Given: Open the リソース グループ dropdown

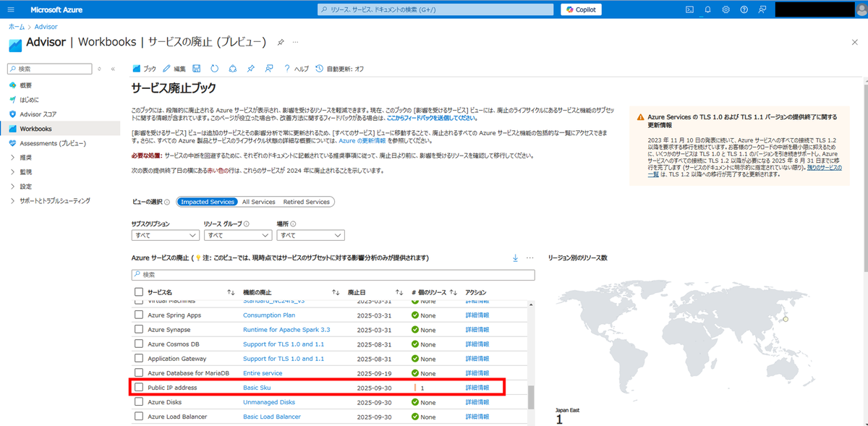Looking at the screenshot, I should 237,235.
